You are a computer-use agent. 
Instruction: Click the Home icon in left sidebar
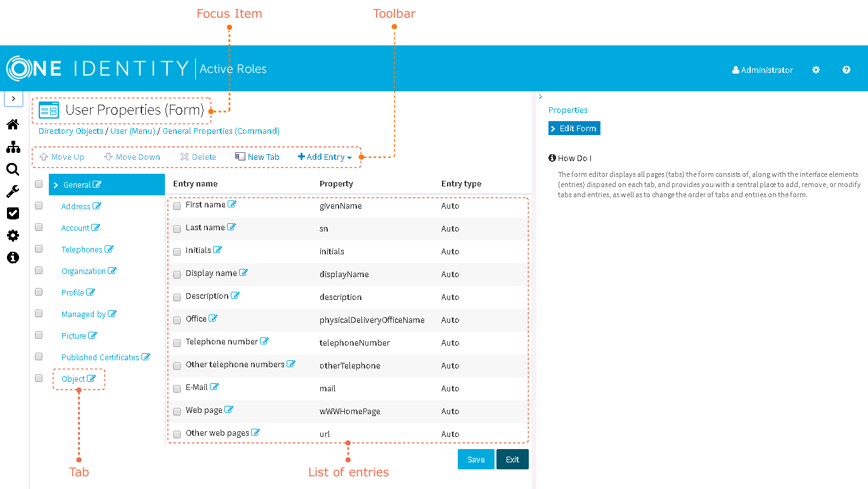[x=13, y=125]
